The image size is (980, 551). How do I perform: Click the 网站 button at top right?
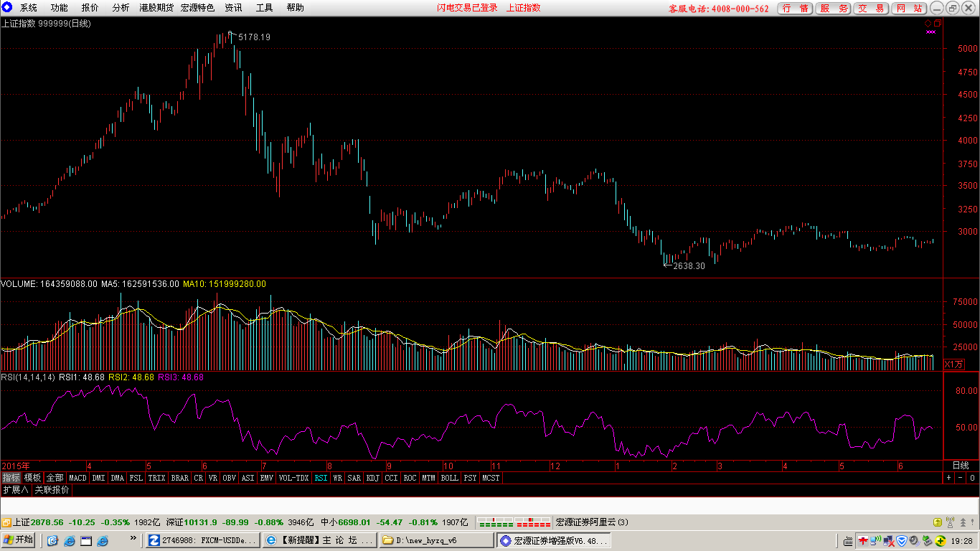click(x=909, y=9)
